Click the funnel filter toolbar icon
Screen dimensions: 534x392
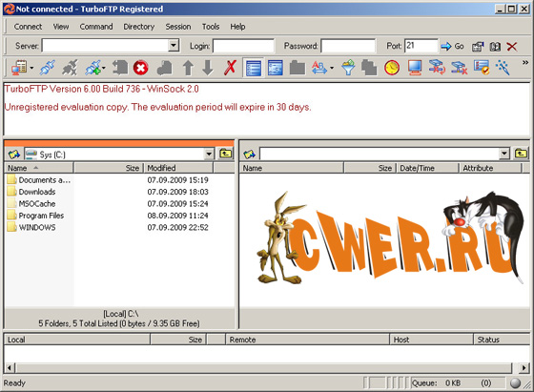(348, 68)
